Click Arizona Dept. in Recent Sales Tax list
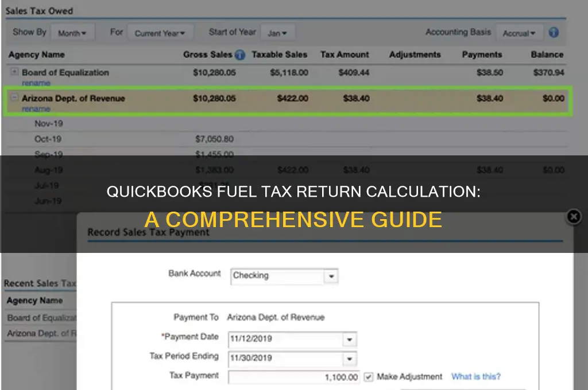 point(41,333)
